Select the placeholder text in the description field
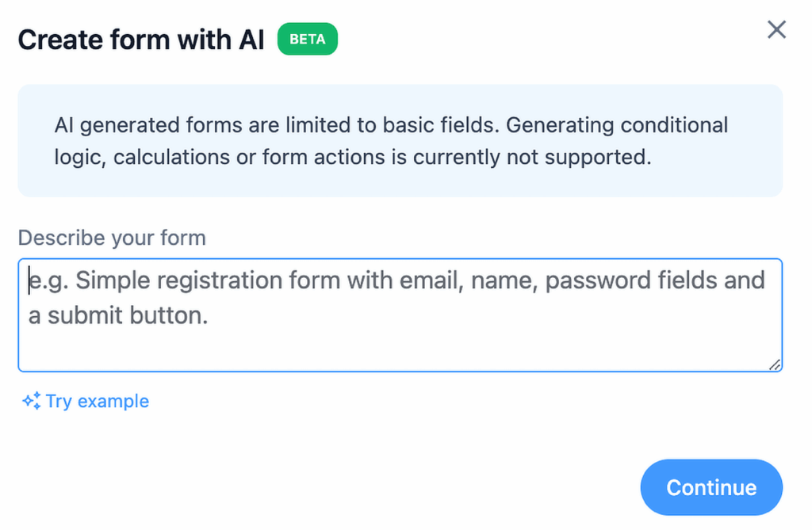 (396, 297)
